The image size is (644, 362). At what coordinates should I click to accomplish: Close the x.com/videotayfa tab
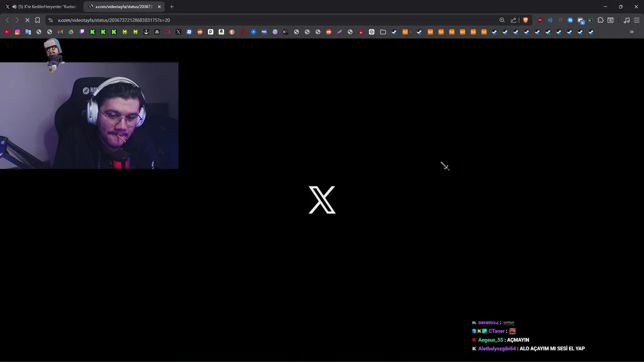159,7
